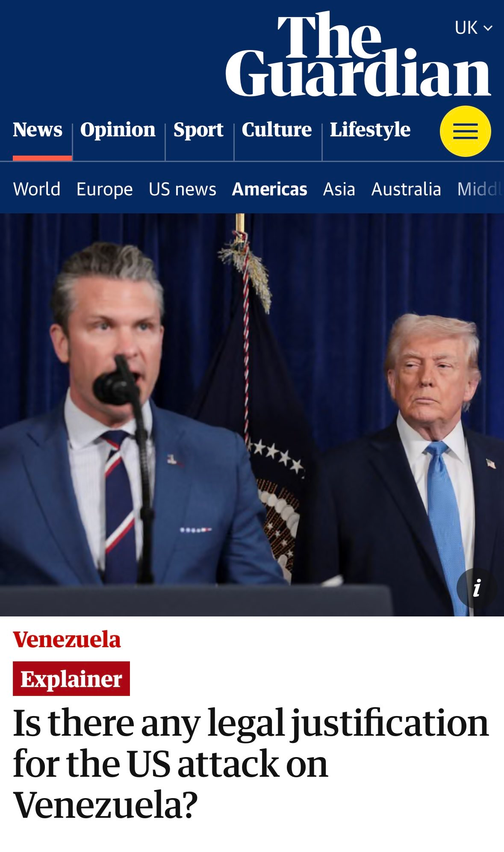Open the World subsection link
This screenshot has width=504, height=852.
point(37,189)
